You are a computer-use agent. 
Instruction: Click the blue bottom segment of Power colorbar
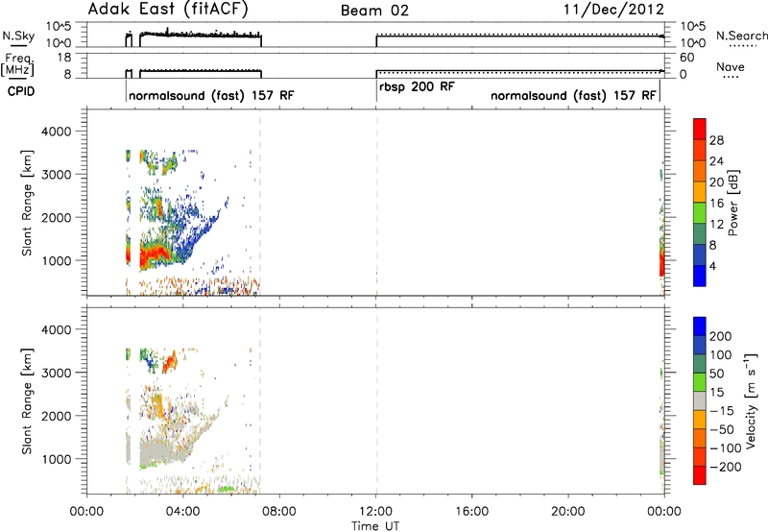click(700, 276)
